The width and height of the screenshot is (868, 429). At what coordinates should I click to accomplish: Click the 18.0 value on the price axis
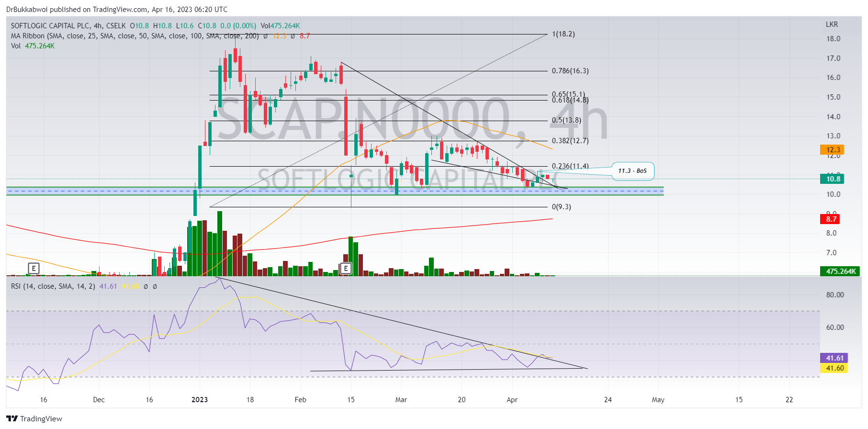[833, 39]
